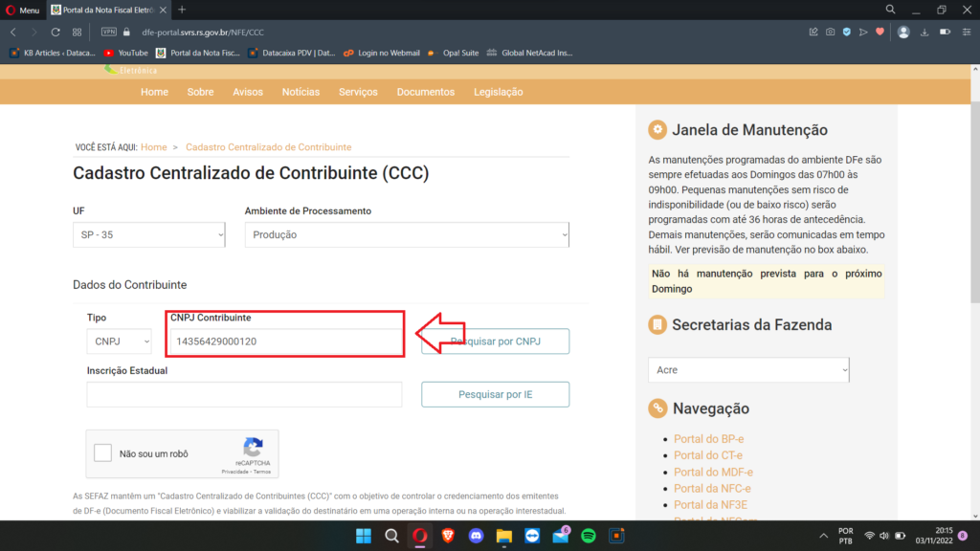The image size is (980, 551).
Task: Open the YouTube bookmark
Action: (x=125, y=54)
